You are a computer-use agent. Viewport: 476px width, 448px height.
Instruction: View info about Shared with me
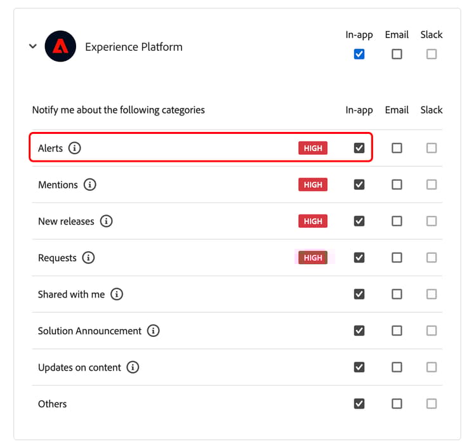pyautogui.click(x=117, y=294)
